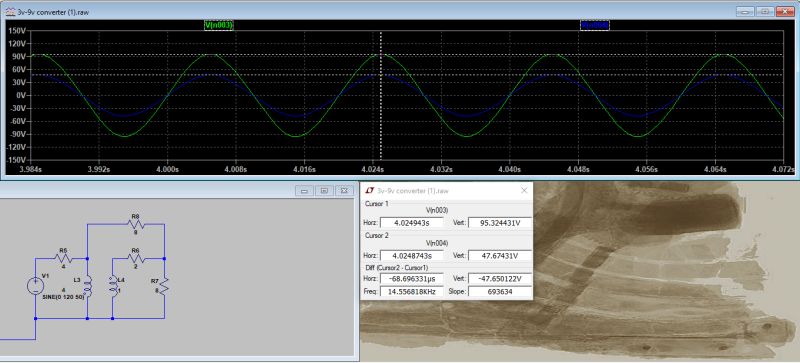
Task: Select the L4 inductor symbol
Action: tap(112, 286)
